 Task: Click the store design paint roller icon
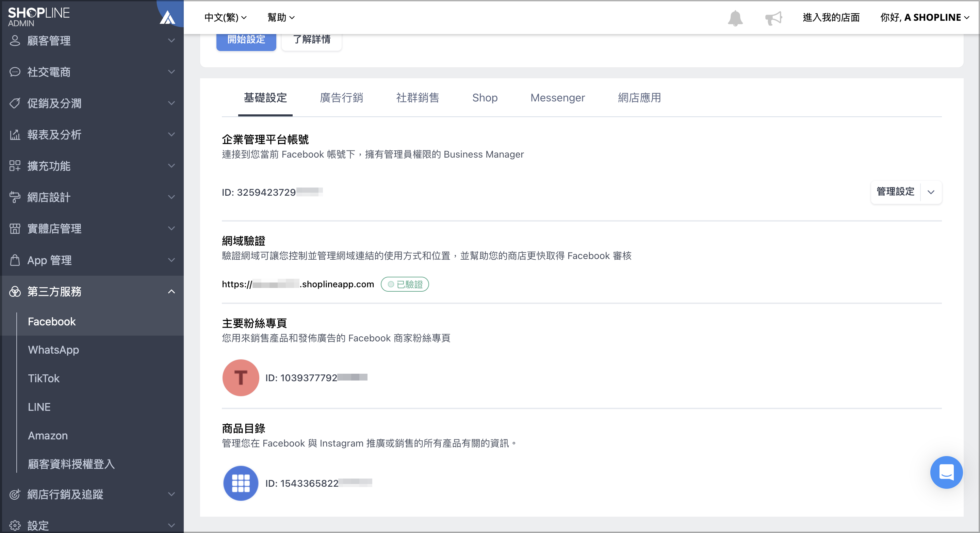pyautogui.click(x=15, y=197)
